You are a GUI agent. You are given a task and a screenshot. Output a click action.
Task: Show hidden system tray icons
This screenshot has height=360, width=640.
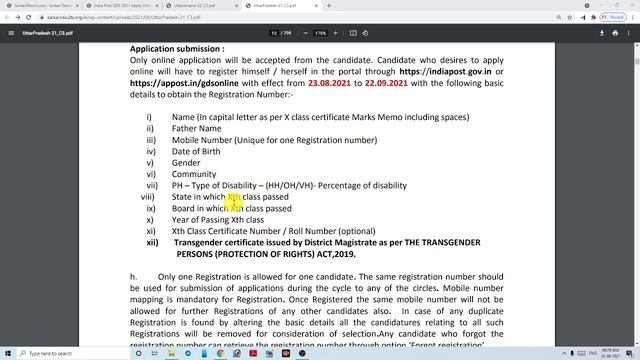click(564, 353)
